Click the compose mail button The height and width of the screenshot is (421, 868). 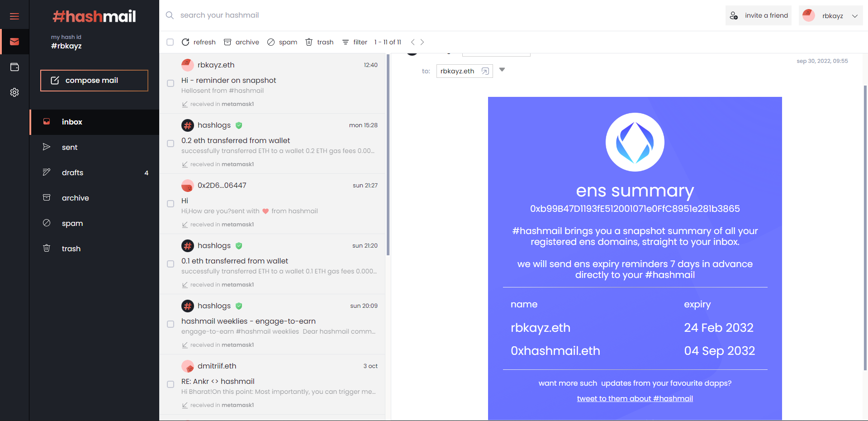[x=94, y=81]
